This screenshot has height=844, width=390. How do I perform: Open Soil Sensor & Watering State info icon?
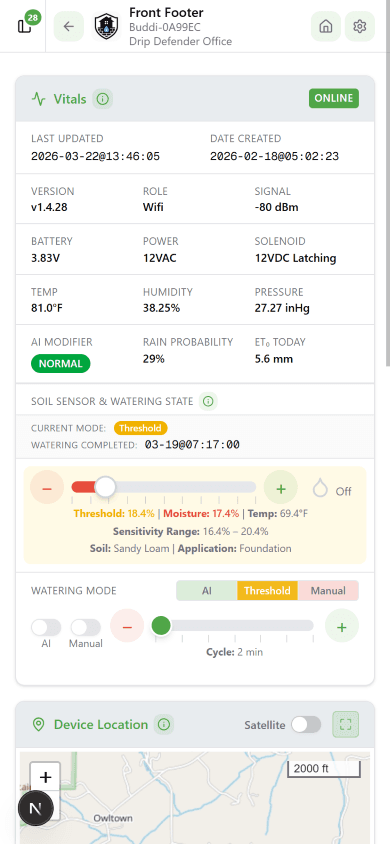208,401
